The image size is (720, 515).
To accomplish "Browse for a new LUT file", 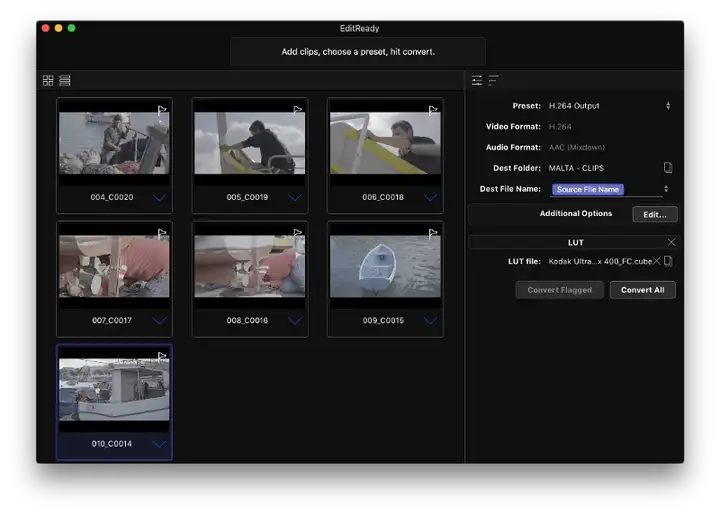I will coord(668,261).
